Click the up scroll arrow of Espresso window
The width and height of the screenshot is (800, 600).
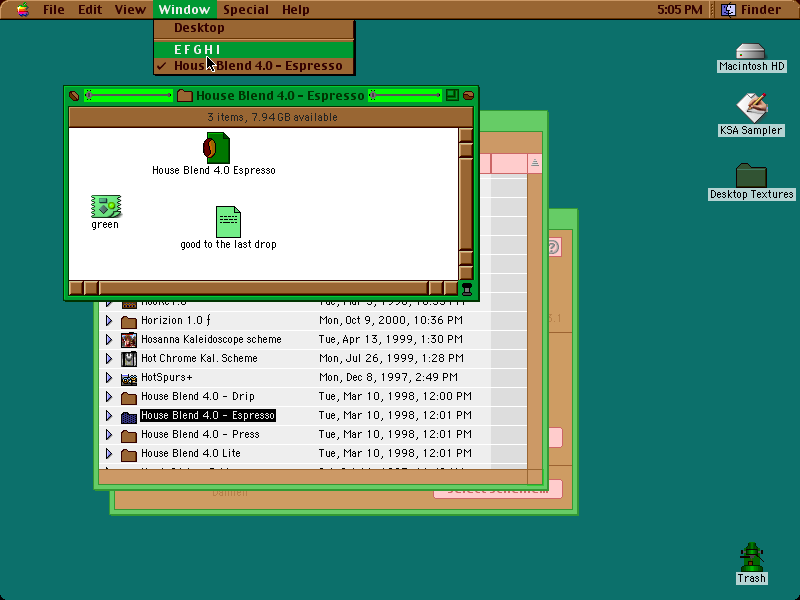click(466, 135)
